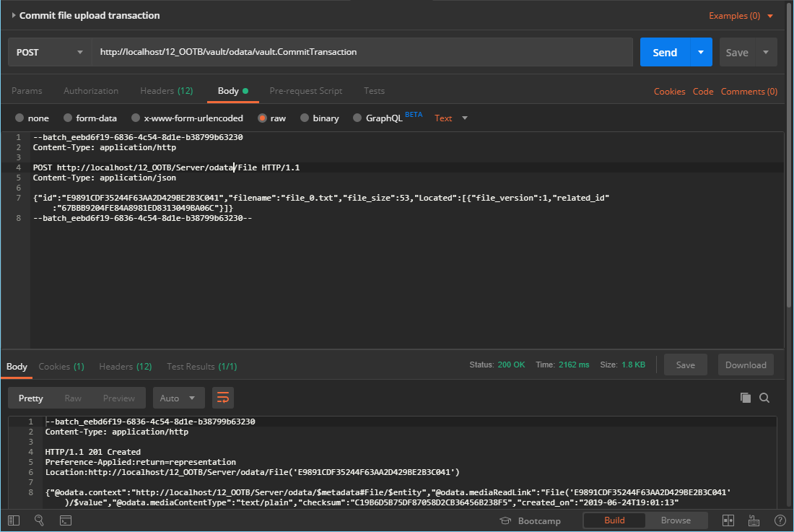The height and width of the screenshot is (532, 794).
Task: Choose the GraphQL body type
Action: 377,118
